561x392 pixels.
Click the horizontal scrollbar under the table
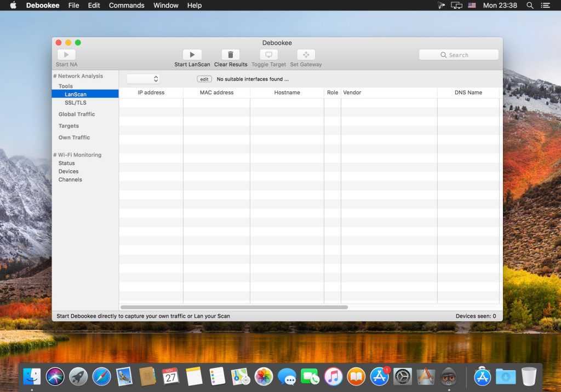coord(234,307)
